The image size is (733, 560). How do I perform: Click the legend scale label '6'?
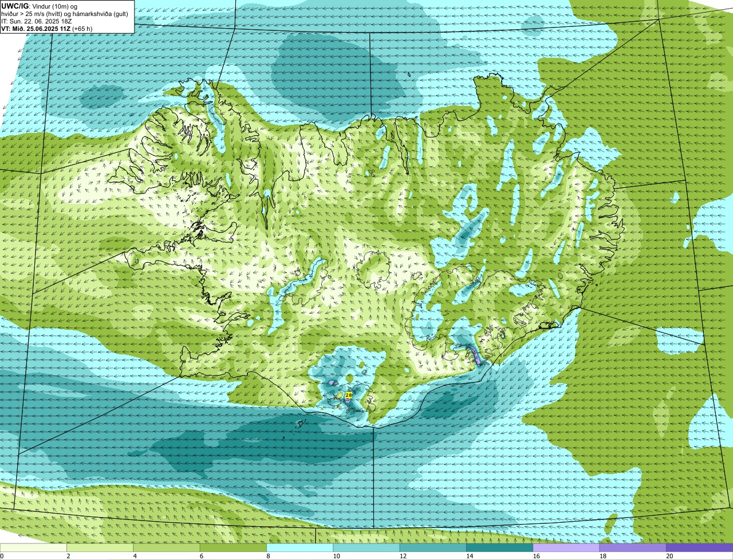(x=201, y=556)
